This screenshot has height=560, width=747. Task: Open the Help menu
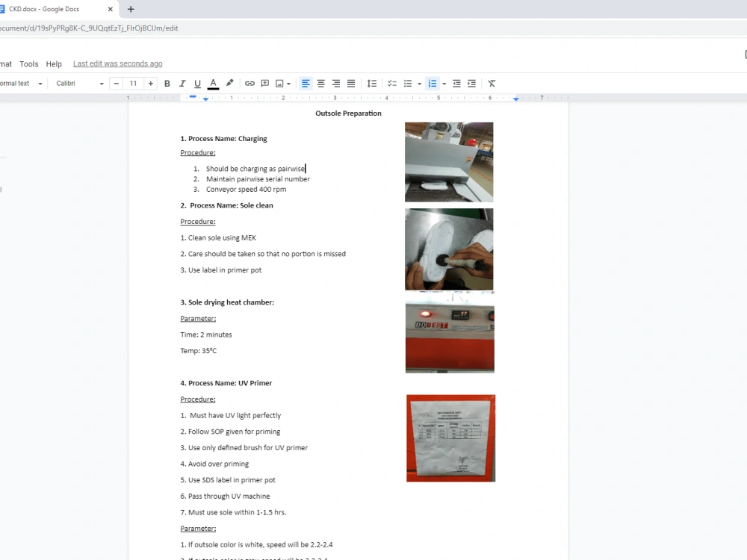point(53,63)
